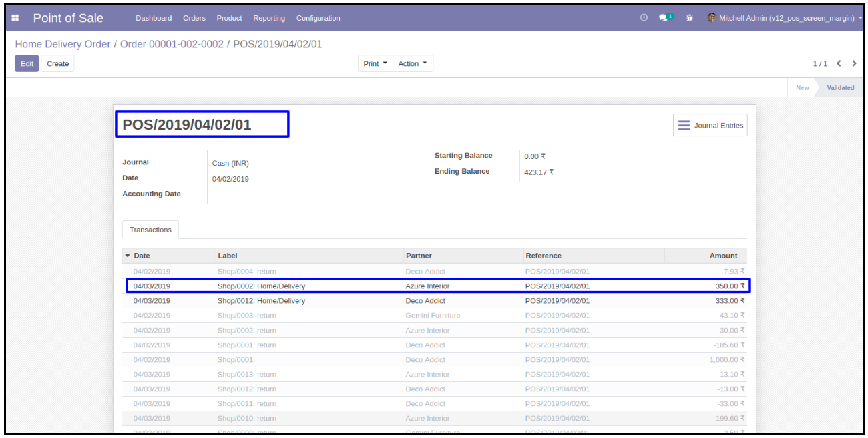
Task: Open Journal Entries stat button
Action: click(710, 126)
